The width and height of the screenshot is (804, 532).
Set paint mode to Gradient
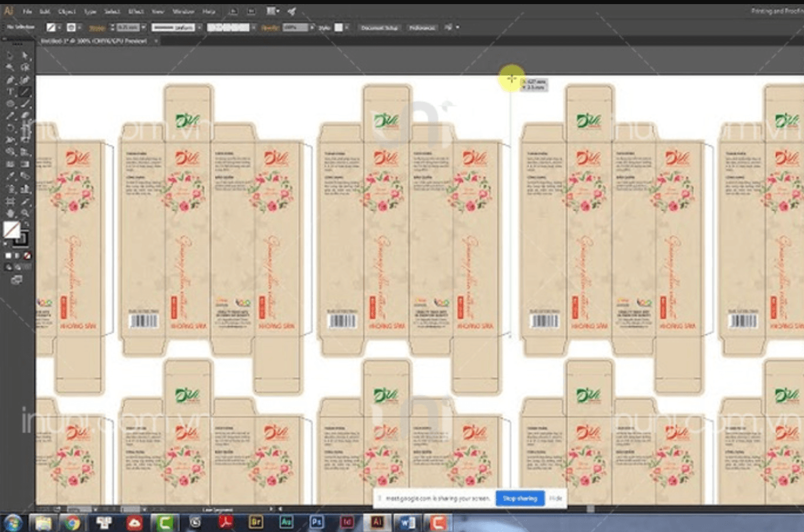17,255
